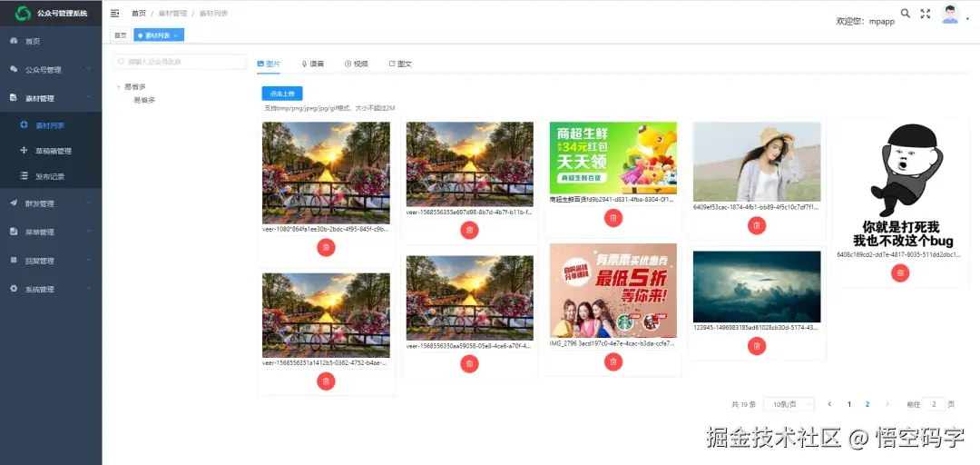The height and width of the screenshot is (465, 980).
Task: Delete image veer-1568556355a697d98
Action: [469, 230]
